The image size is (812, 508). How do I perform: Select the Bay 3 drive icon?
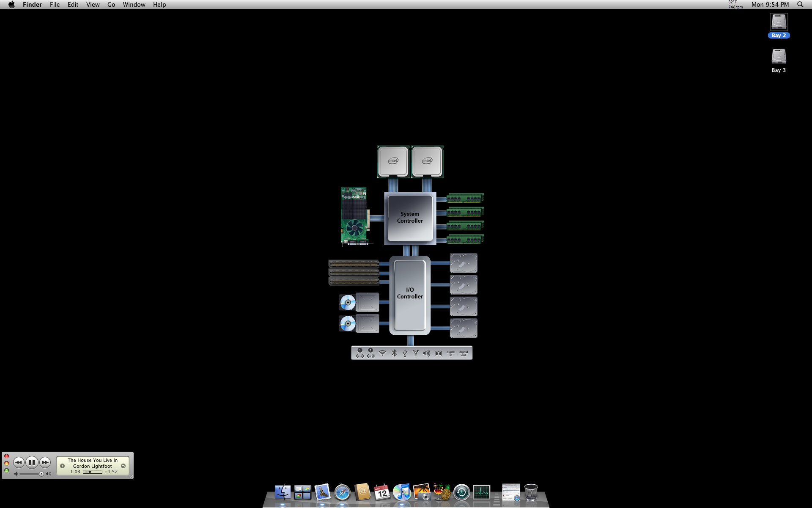[x=778, y=57]
